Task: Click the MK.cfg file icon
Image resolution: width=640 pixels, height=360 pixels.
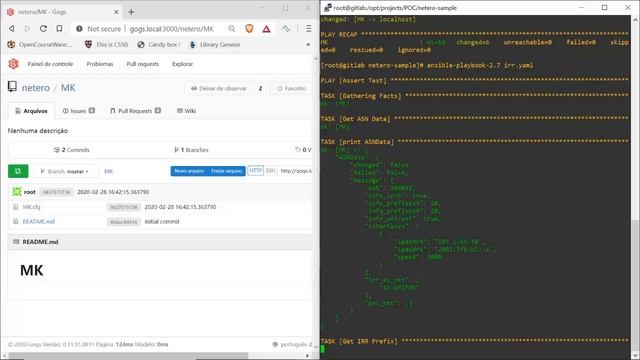Action: click(x=16, y=207)
